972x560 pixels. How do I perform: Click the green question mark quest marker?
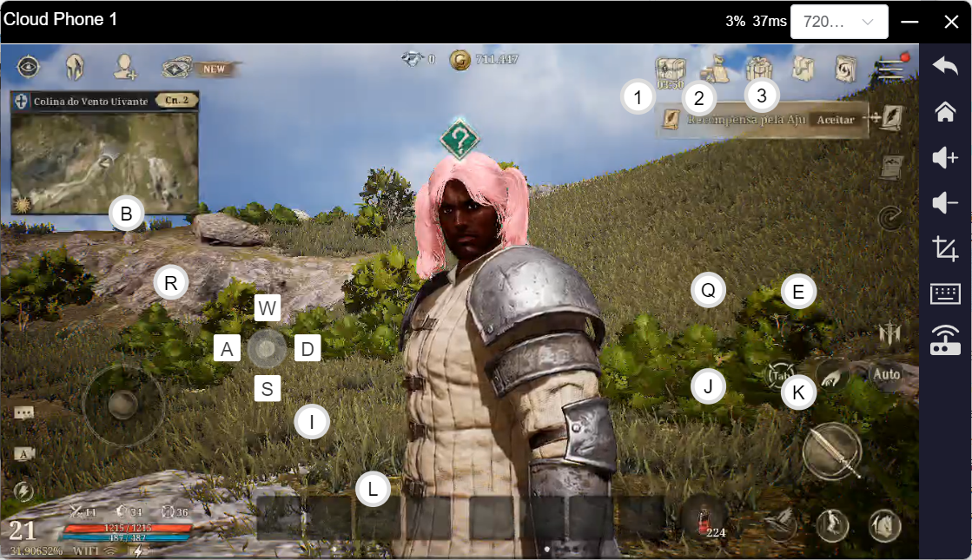point(460,139)
